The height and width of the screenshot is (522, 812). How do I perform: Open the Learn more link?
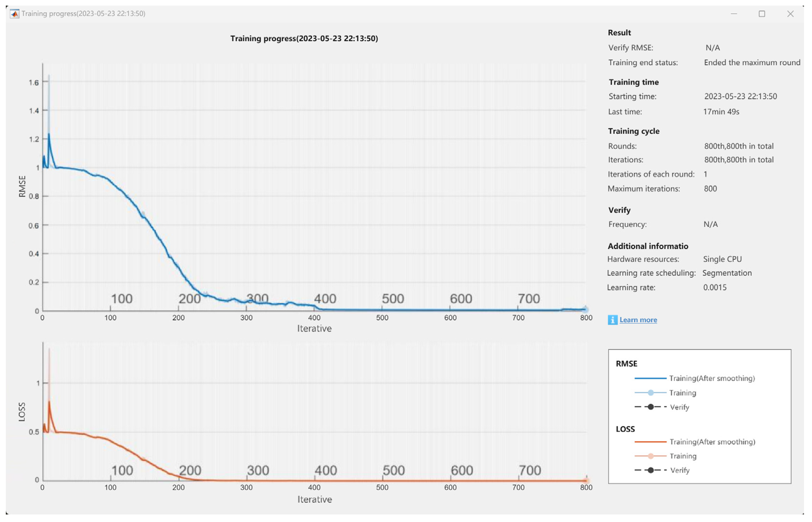click(x=638, y=320)
